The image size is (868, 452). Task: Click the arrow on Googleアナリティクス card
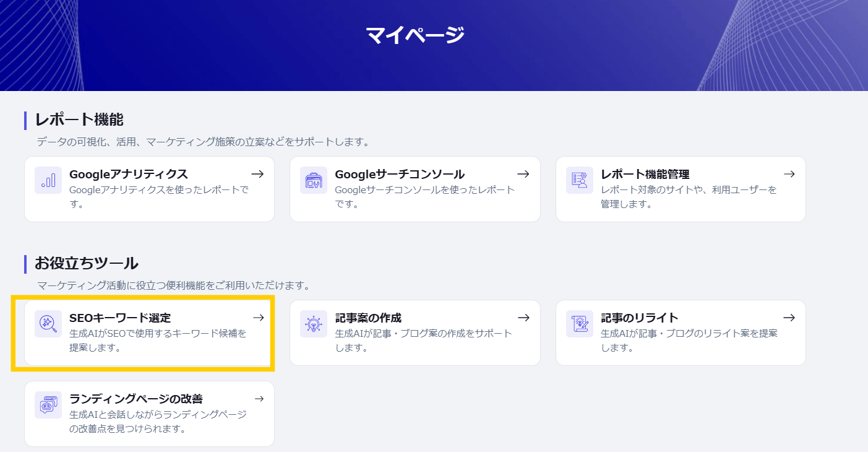(257, 175)
